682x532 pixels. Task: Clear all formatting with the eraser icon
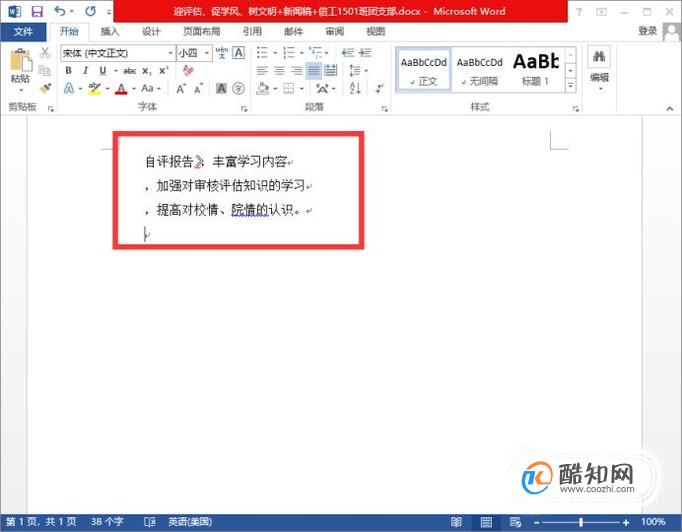188,70
